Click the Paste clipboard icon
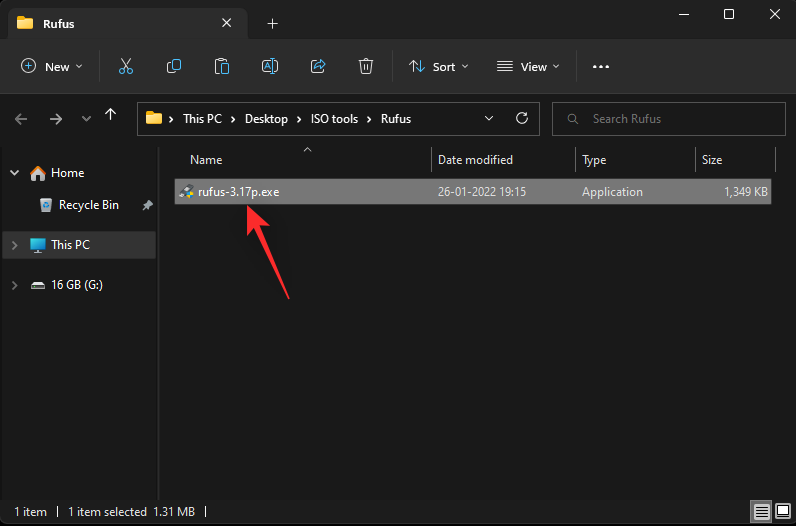The height and width of the screenshot is (526, 796). tap(222, 67)
